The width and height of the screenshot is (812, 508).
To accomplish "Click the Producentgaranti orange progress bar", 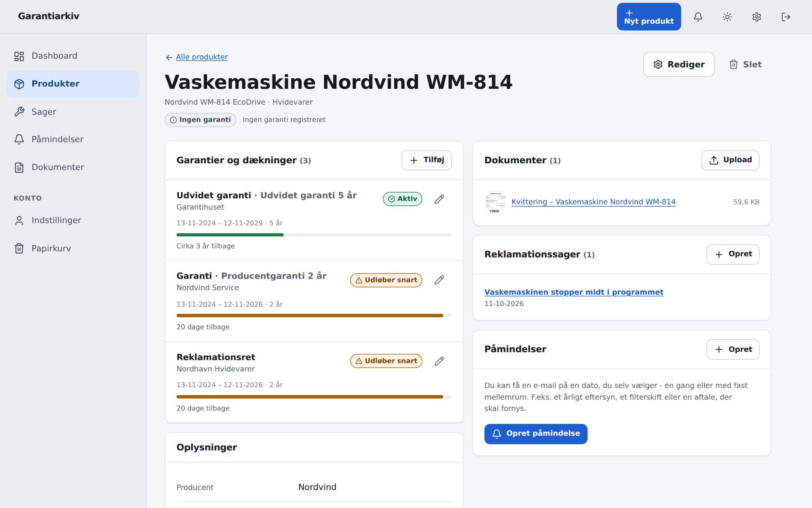I will point(314,316).
